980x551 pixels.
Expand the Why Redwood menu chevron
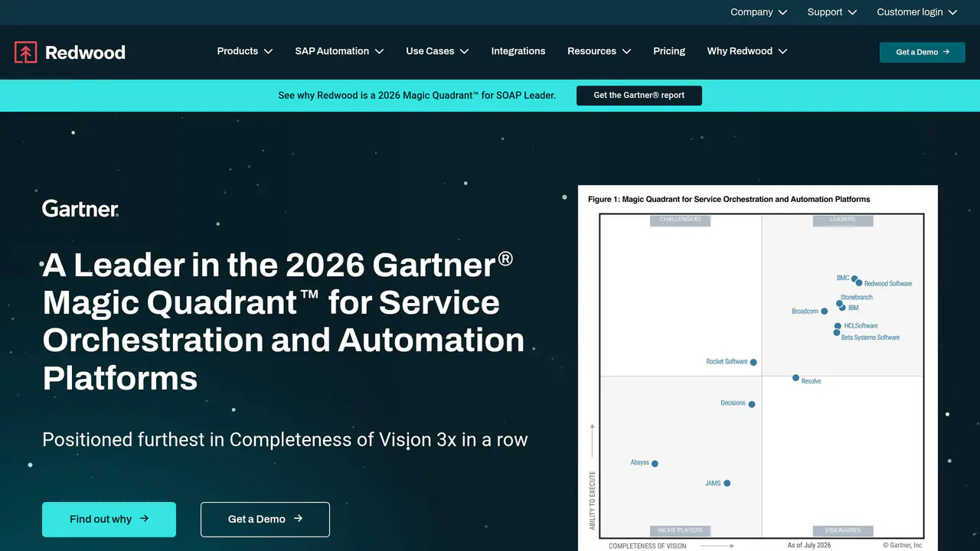point(782,51)
